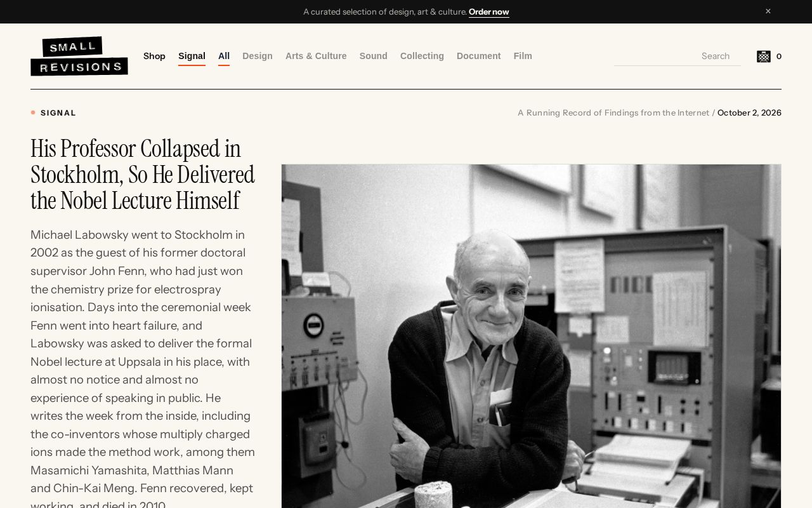Filter posts by Sound
Screen dimensions: 812x508
pyautogui.click(x=374, y=56)
